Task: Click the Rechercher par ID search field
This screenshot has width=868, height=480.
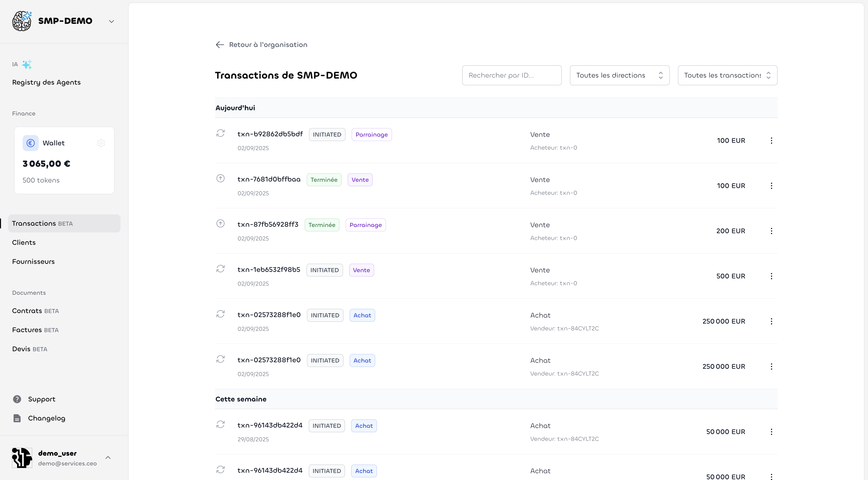Action: [x=512, y=75]
